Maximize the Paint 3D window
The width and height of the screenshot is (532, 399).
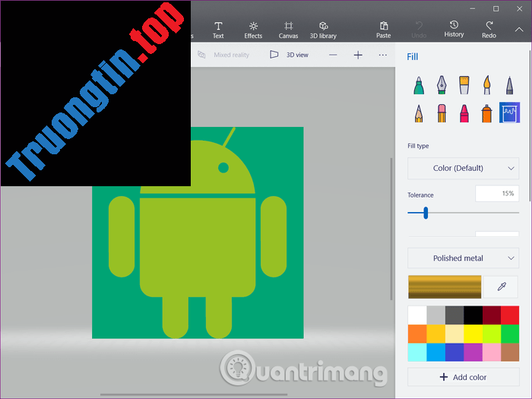(x=496, y=9)
